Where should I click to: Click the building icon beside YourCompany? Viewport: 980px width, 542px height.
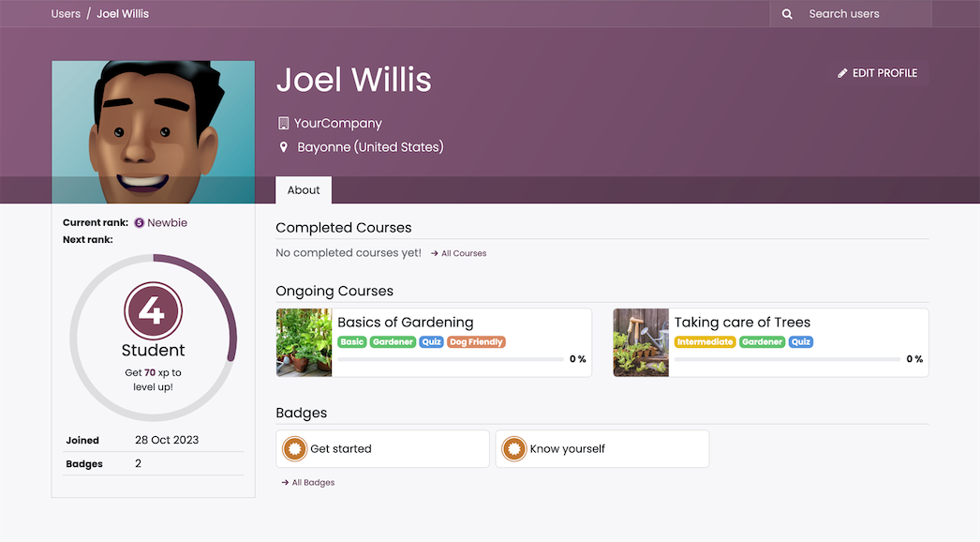pyautogui.click(x=283, y=122)
